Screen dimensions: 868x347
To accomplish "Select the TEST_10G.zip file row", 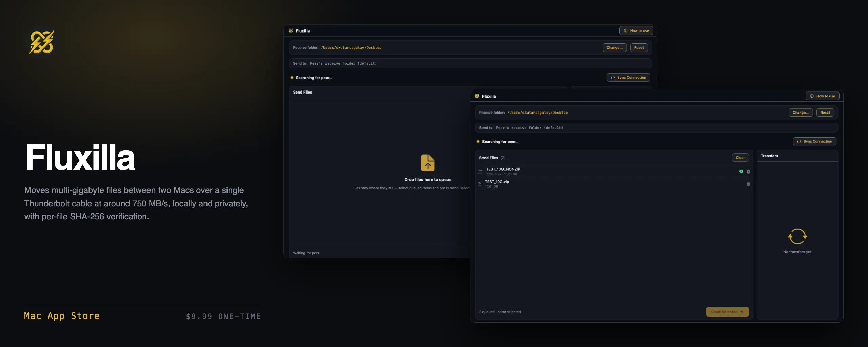I will click(x=614, y=184).
